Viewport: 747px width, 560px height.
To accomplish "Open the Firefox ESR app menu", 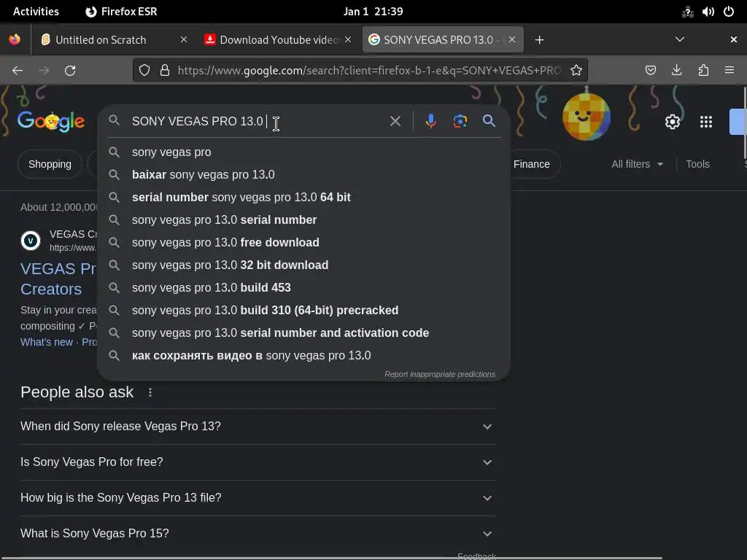I will [x=121, y=12].
